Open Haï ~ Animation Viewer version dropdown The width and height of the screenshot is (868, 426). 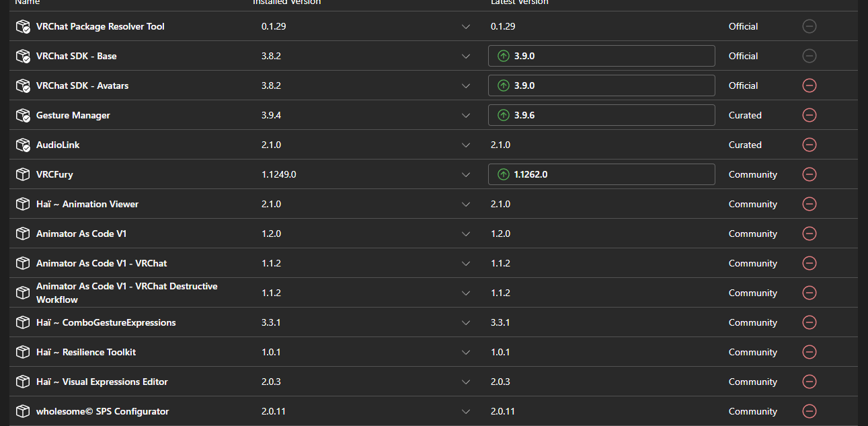466,204
